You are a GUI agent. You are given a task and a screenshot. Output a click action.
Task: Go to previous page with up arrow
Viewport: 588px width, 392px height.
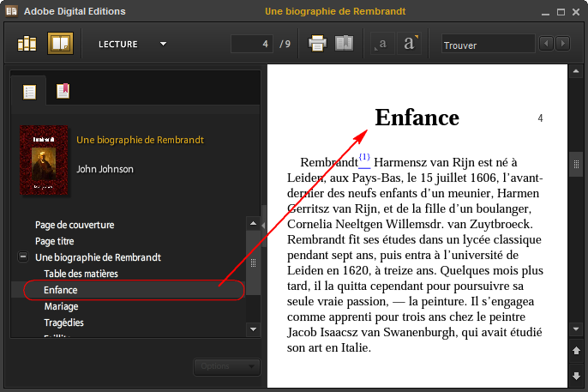[x=576, y=351]
